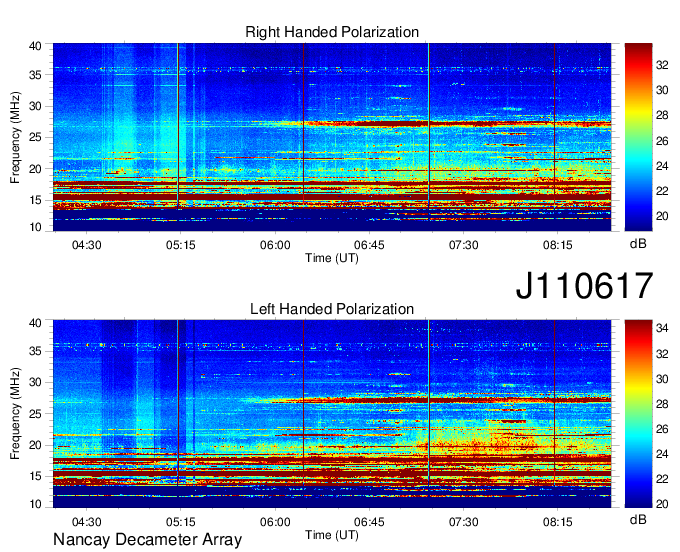Click the 05:15 tick on the bottom time axis
This screenshot has height=552, width=680.
click(180, 522)
